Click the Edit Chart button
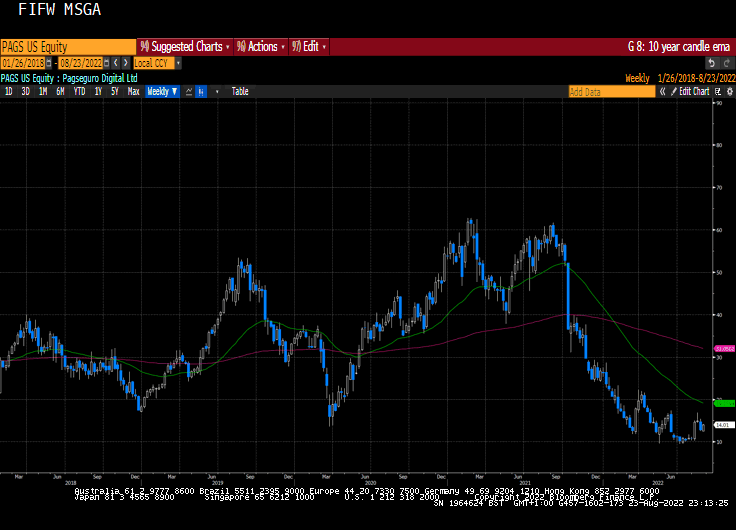736x530 pixels. (690, 92)
